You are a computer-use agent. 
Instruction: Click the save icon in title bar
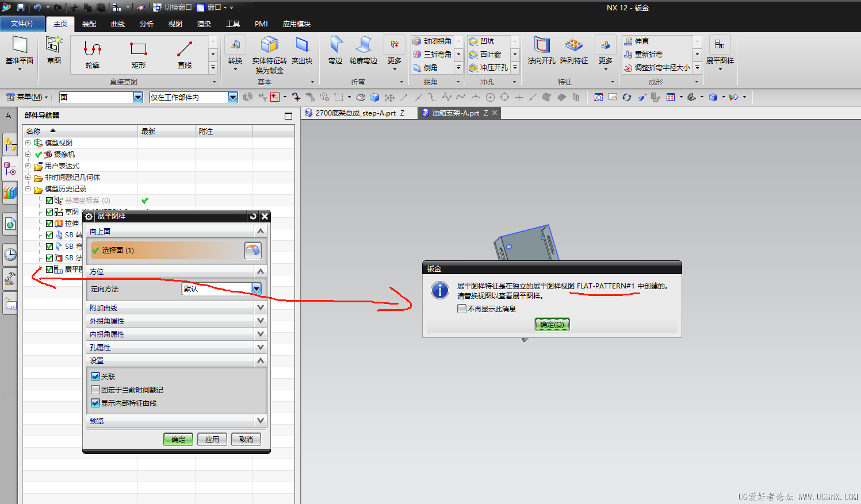pyautogui.click(x=21, y=7)
